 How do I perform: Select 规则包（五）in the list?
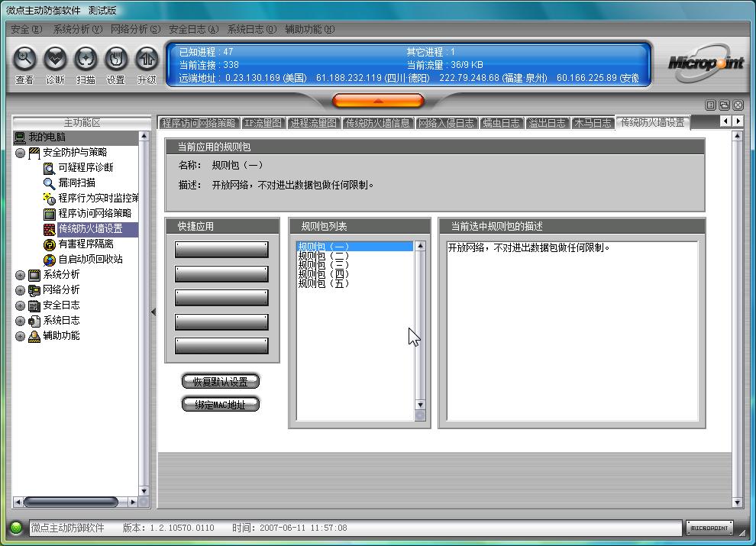354,283
